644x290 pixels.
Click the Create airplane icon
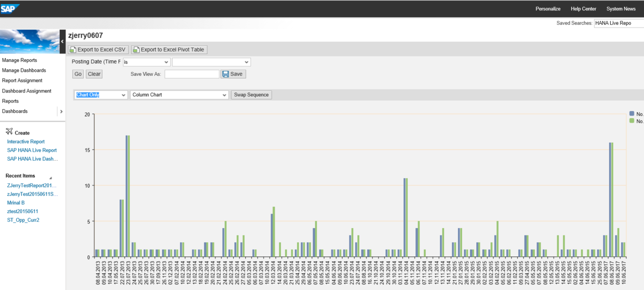9,131
